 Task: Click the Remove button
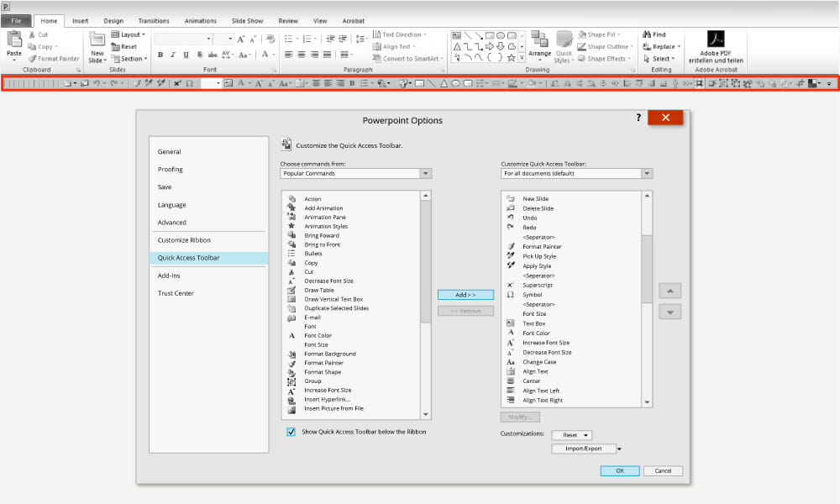(465, 311)
